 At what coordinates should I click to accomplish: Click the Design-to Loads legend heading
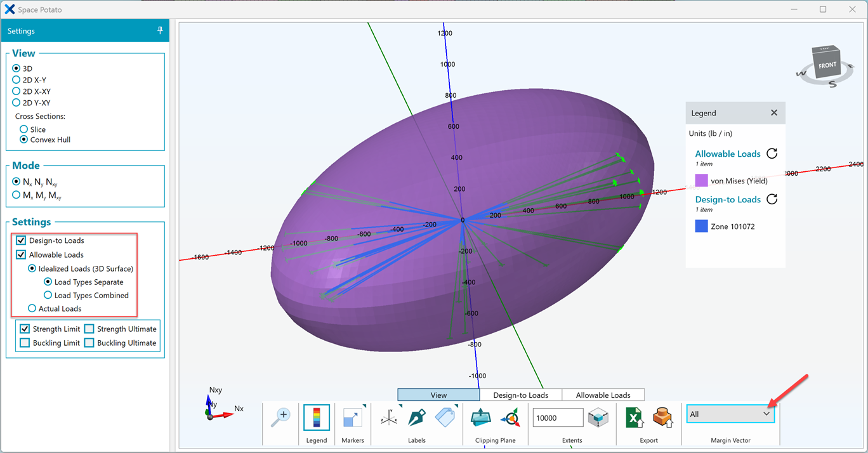[728, 199]
